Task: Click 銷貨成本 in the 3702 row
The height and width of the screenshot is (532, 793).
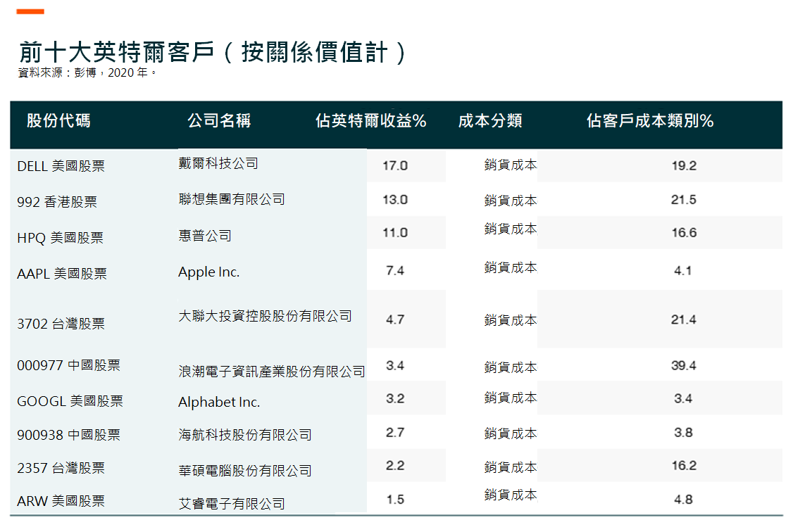Action: (x=511, y=319)
